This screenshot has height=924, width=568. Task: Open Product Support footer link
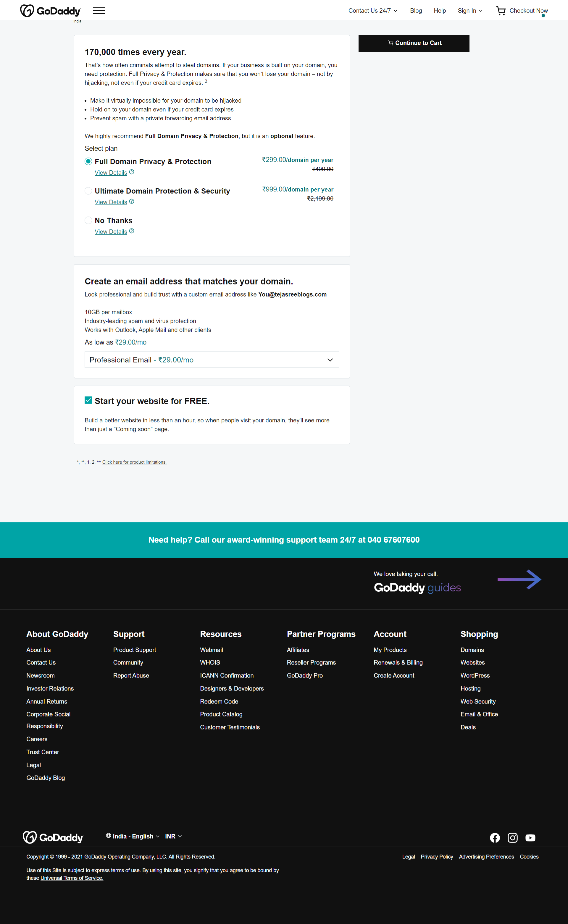coord(135,650)
